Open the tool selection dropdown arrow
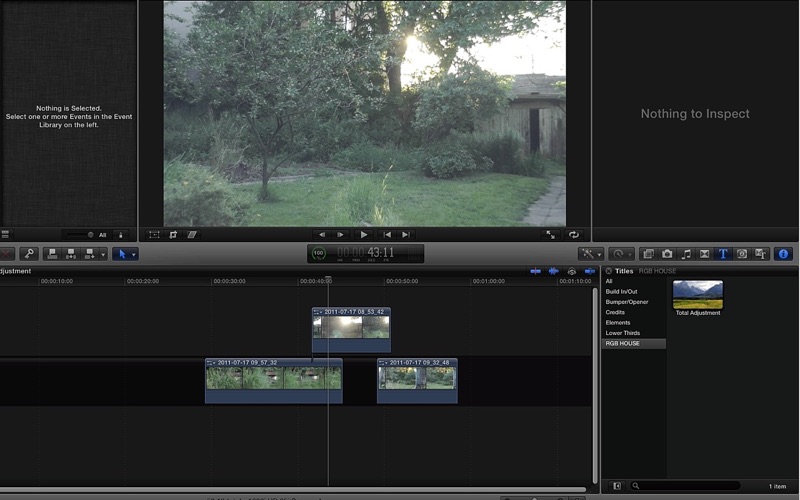This screenshot has width=800, height=500. coord(134,254)
